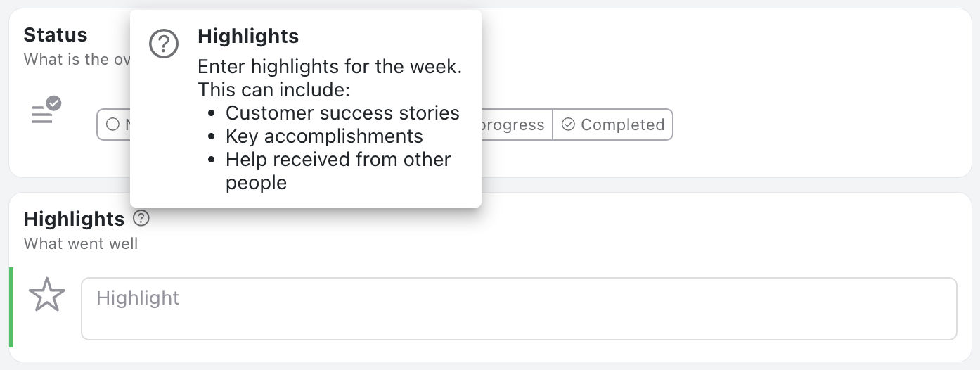The image size is (980, 370).
Task: Click the check-circle icon on Completed
Action: (568, 125)
